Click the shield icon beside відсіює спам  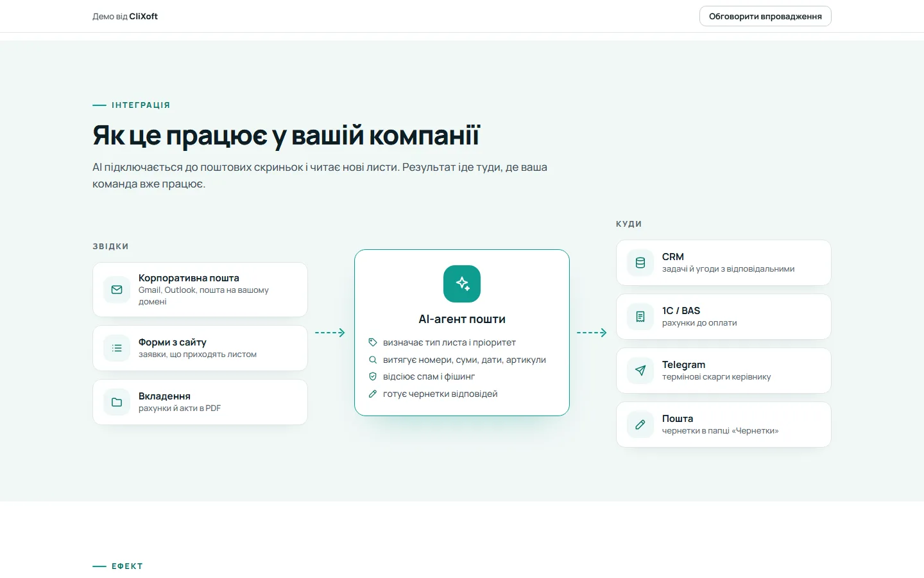tap(373, 376)
